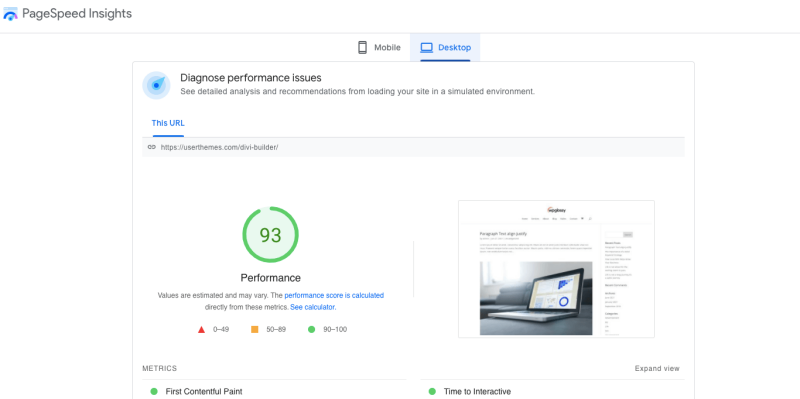Click the mobile phone icon

tap(362, 47)
